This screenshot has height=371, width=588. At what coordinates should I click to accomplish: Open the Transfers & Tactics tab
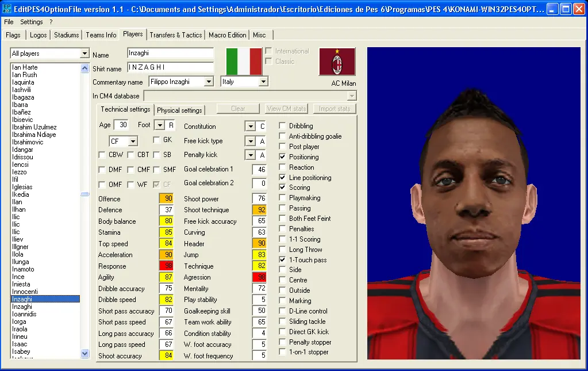[x=175, y=35]
